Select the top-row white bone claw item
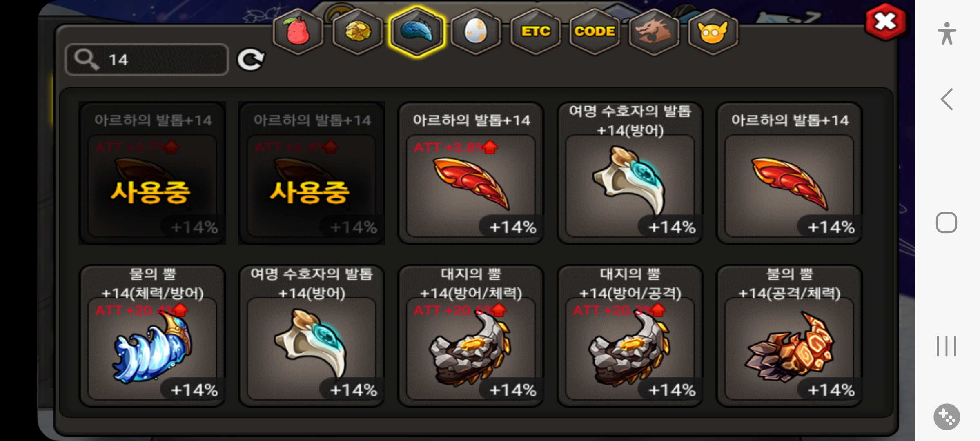The image size is (980, 441). 630,173
